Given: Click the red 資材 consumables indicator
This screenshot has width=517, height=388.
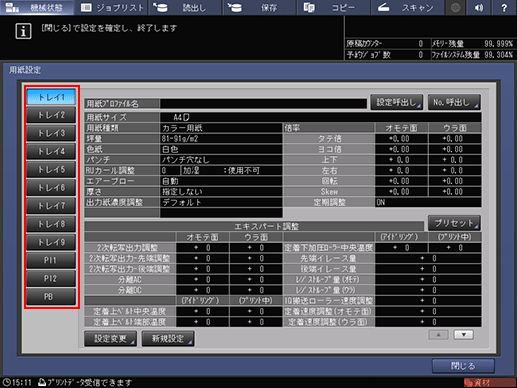Looking at the screenshot, I should (489, 382).
